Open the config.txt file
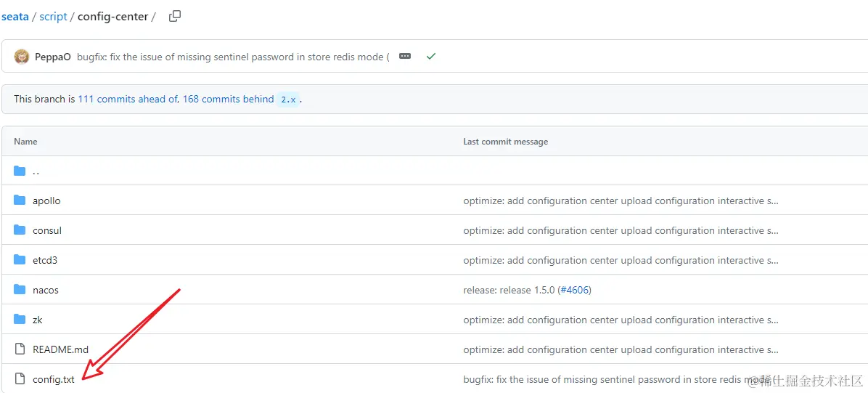This screenshot has height=393, width=868. [x=54, y=379]
